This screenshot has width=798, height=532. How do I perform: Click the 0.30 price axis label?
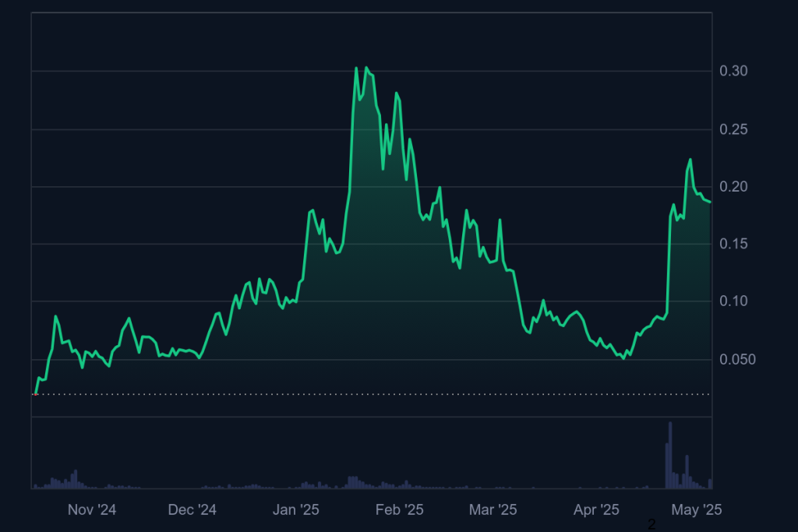pos(733,71)
